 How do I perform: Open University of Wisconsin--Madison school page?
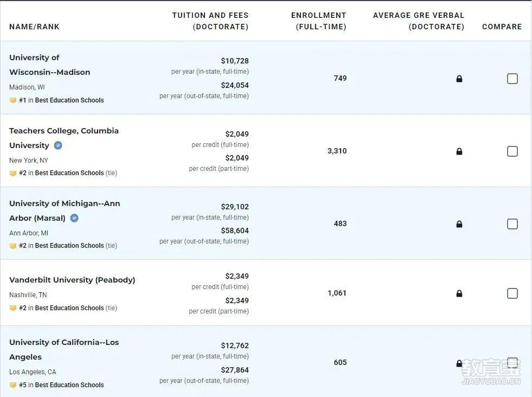pos(49,65)
